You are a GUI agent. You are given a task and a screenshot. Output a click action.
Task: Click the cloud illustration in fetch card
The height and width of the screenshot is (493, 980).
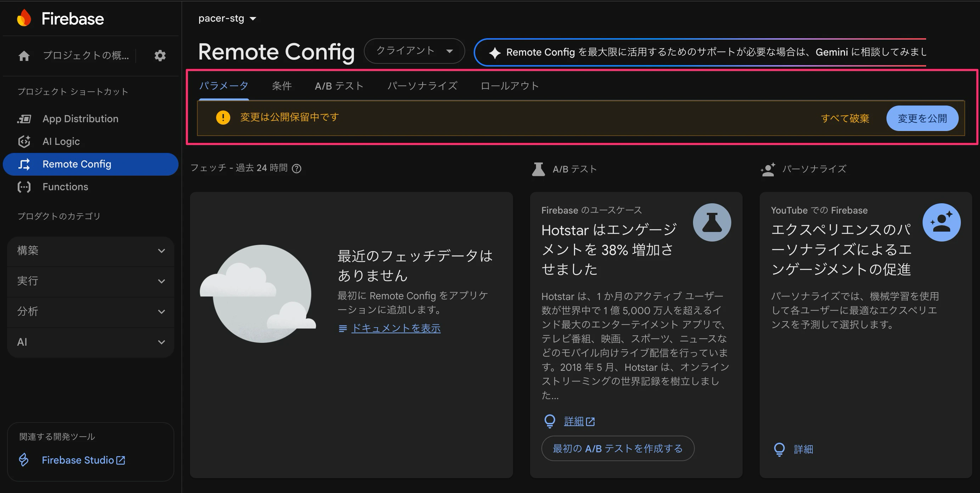point(258,294)
